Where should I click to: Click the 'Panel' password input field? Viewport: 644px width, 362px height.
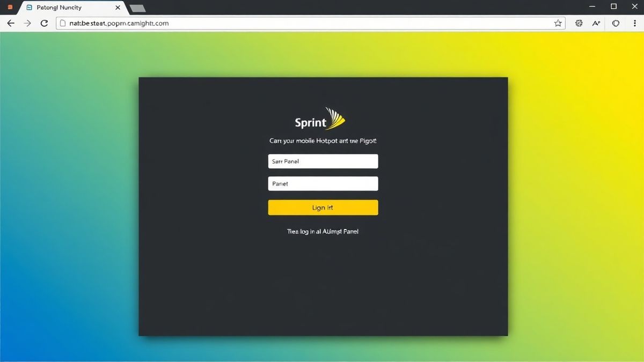(x=323, y=183)
